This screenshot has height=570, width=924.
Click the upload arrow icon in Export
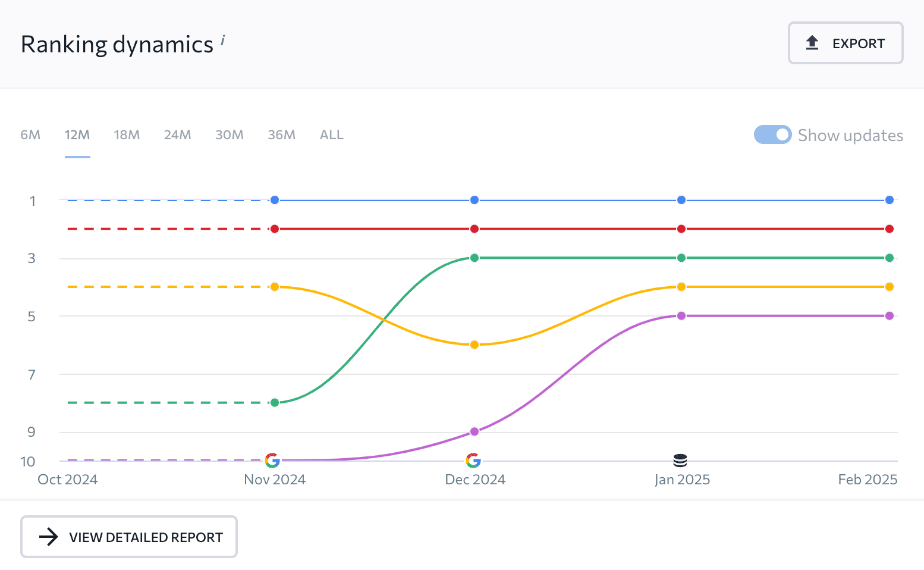point(812,43)
